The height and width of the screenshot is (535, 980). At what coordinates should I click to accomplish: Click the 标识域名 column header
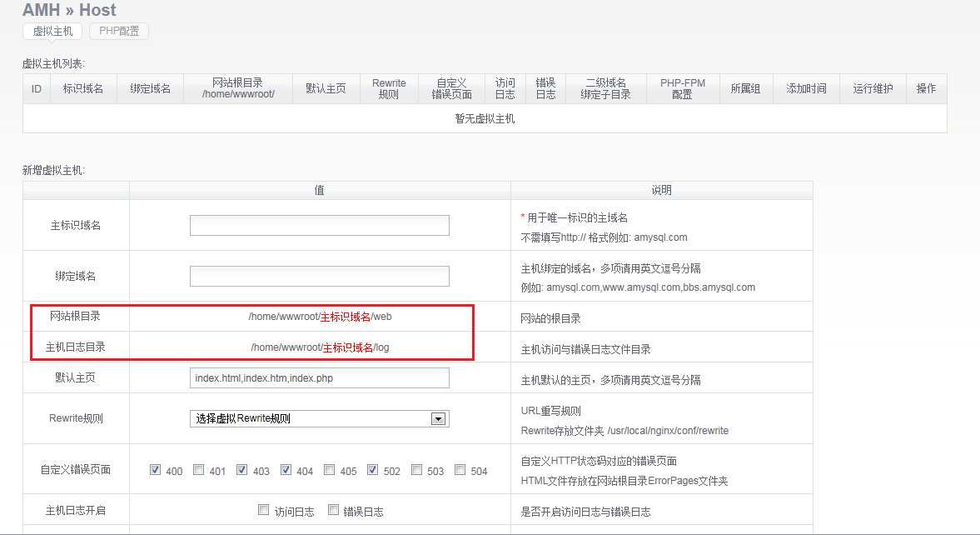tap(83, 88)
